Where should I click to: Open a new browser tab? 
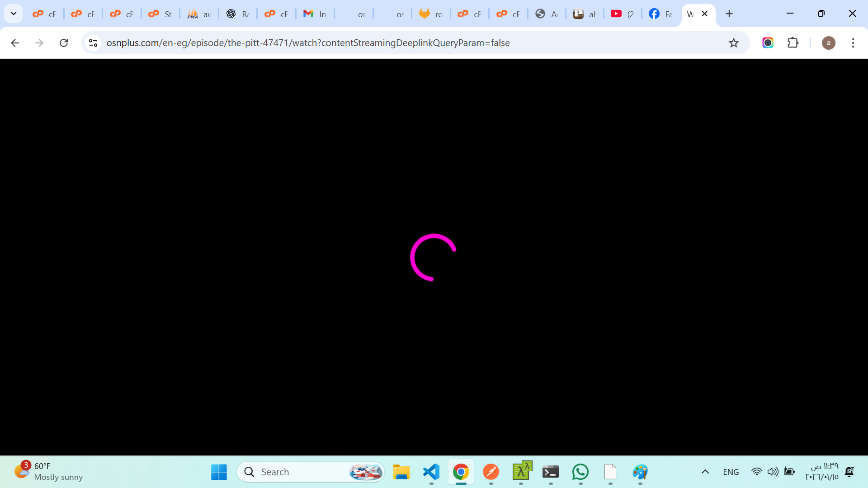tap(729, 14)
